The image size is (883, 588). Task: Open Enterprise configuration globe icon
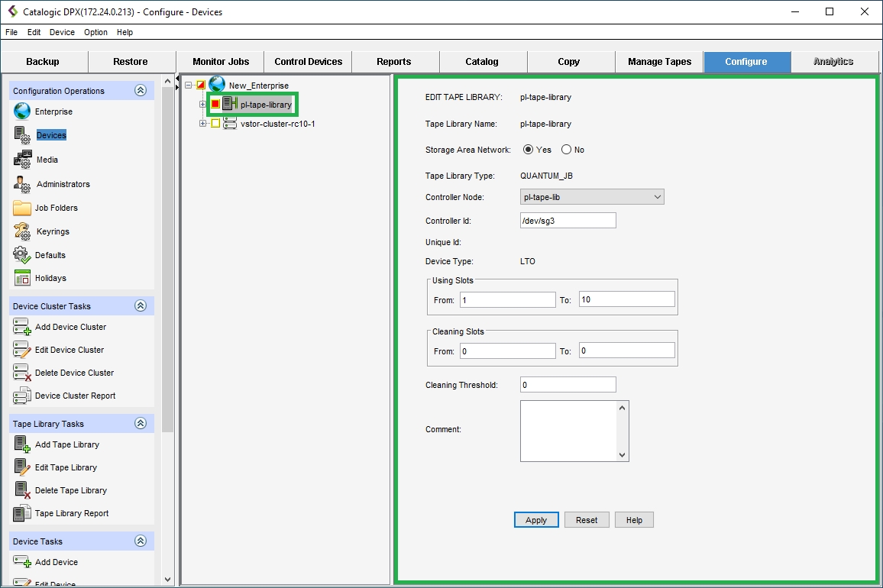click(22, 111)
